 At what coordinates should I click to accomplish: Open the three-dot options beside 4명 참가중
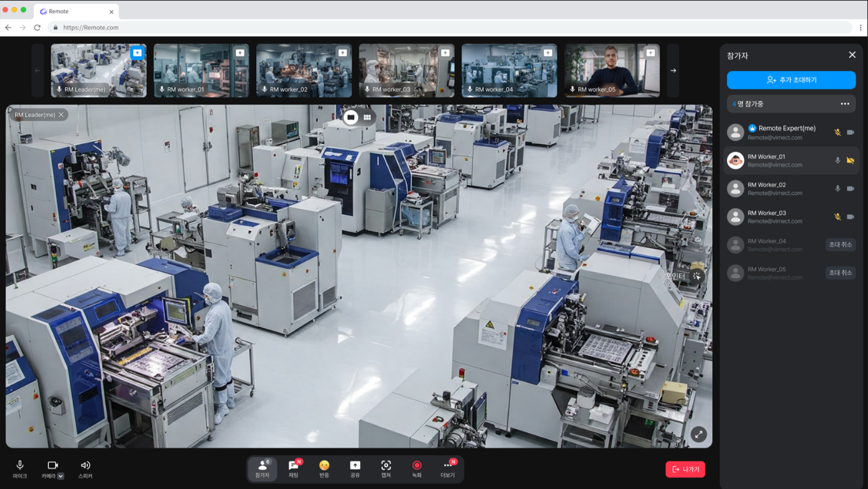pyautogui.click(x=845, y=104)
